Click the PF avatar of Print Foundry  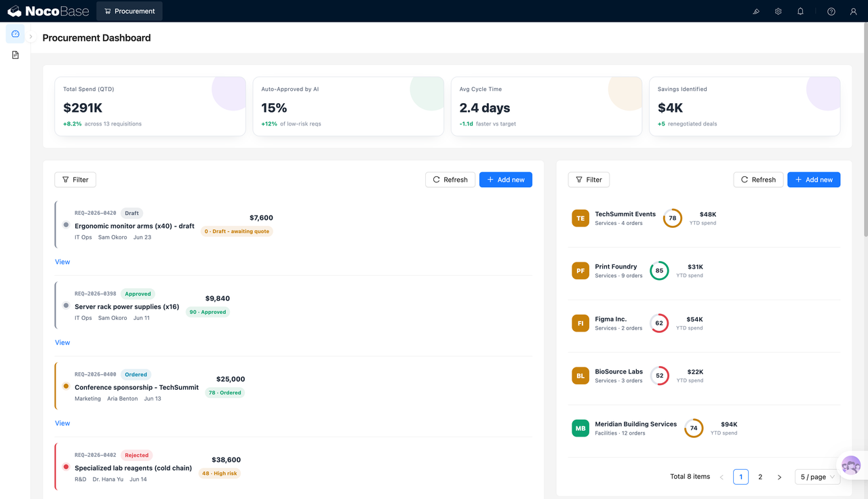[580, 271]
